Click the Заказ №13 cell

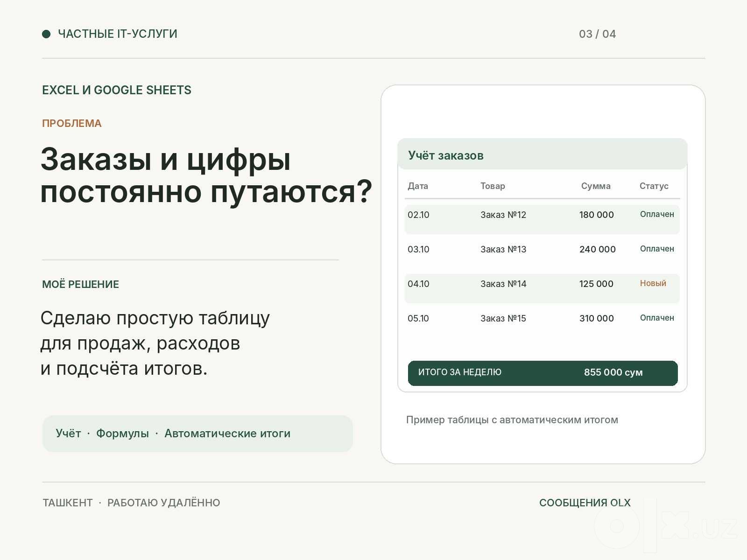click(x=503, y=249)
